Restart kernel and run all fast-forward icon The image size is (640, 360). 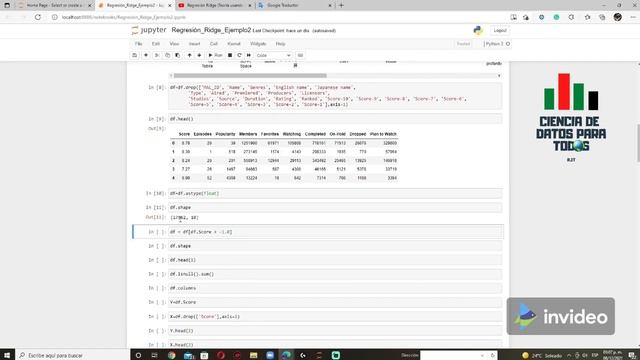[249, 55]
